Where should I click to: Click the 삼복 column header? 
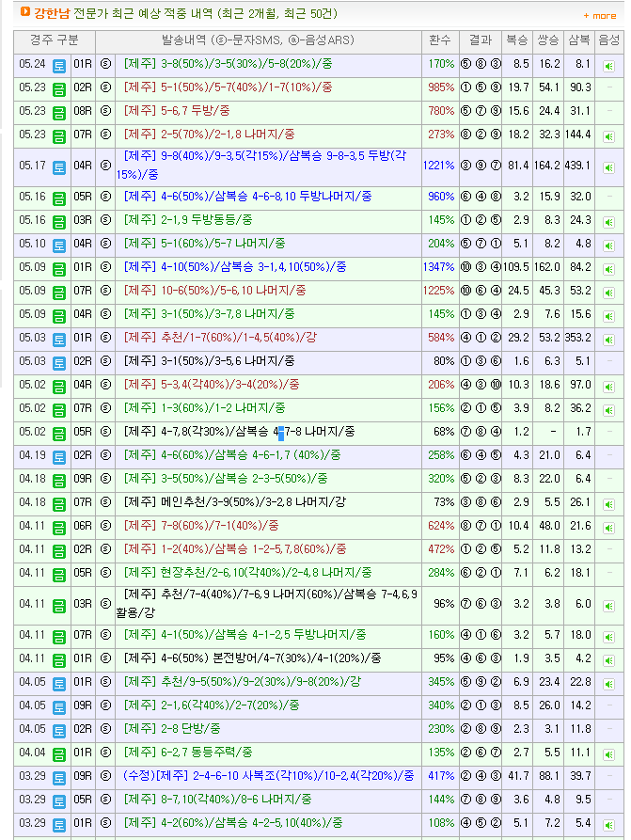click(x=580, y=41)
